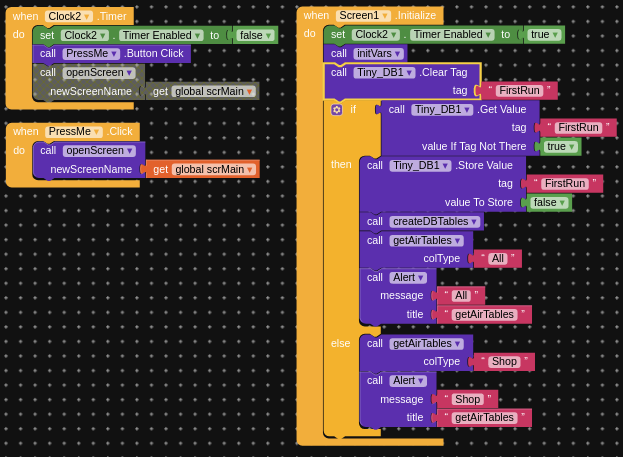The width and height of the screenshot is (623, 457).
Task: Open openScreen dropdown inside the PressMe.Click event
Action: coord(99,151)
